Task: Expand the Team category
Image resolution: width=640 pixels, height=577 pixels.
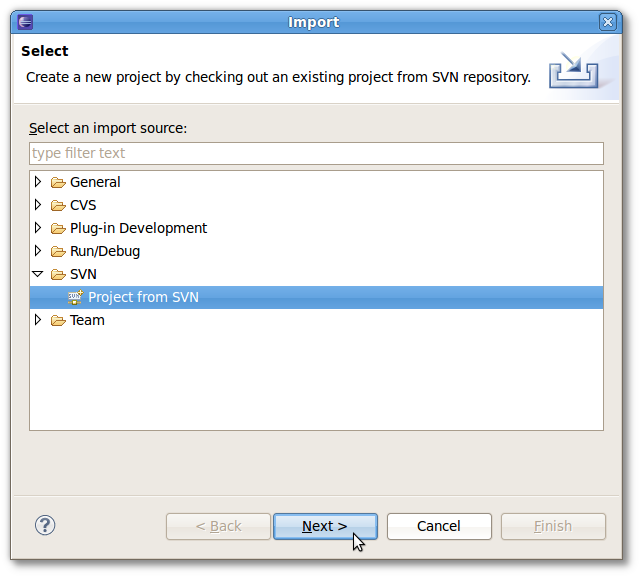Action: (x=38, y=320)
